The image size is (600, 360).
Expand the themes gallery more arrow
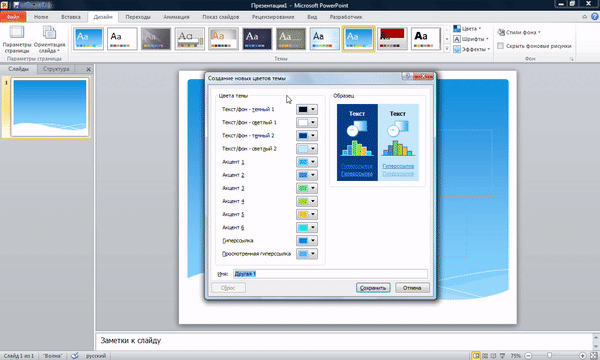coord(447,49)
